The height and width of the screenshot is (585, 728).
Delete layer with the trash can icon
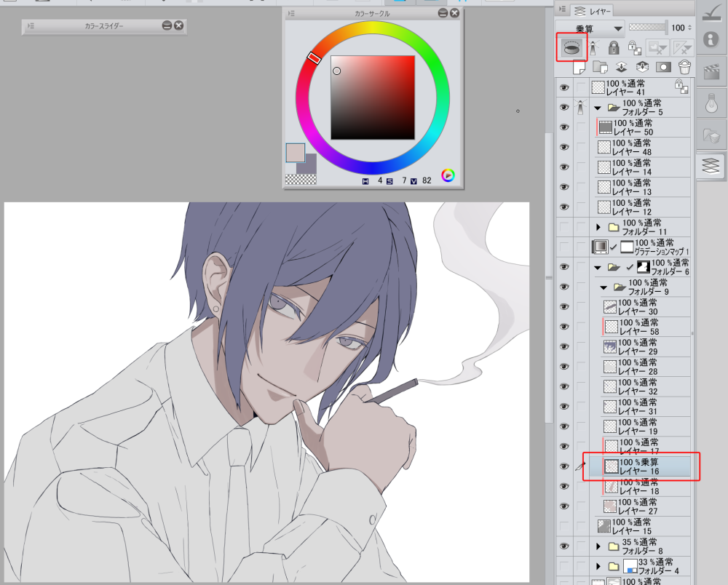click(684, 67)
